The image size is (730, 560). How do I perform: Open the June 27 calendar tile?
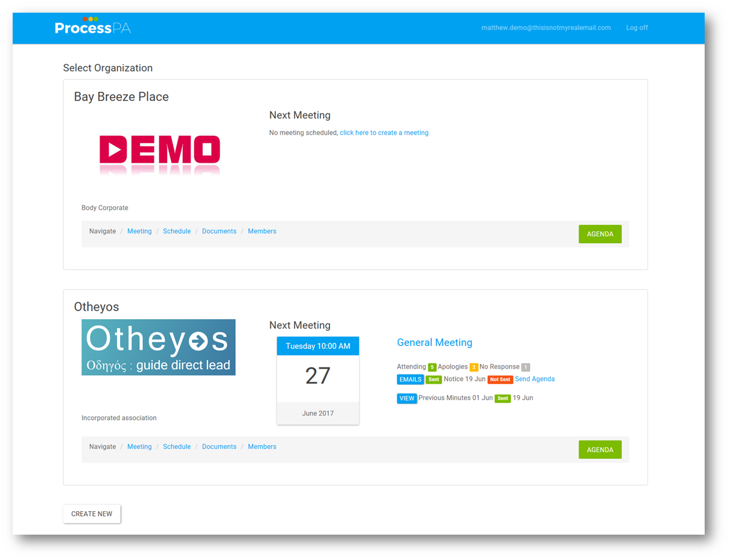(x=318, y=380)
